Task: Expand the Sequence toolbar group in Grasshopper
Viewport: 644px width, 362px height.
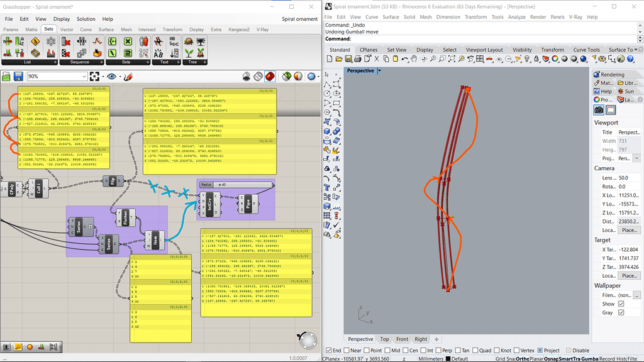Action: [101, 62]
